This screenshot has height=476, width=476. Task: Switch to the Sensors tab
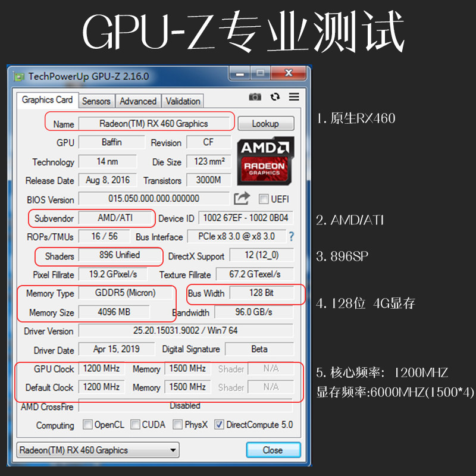pyautogui.click(x=96, y=101)
